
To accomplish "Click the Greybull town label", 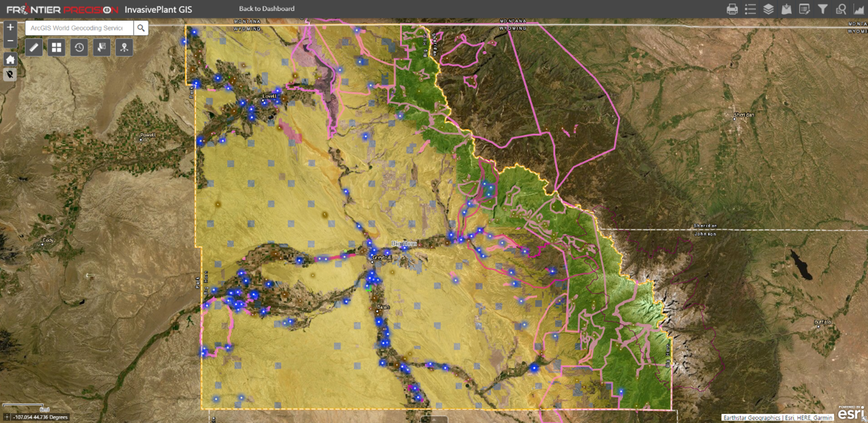I will [382, 257].
